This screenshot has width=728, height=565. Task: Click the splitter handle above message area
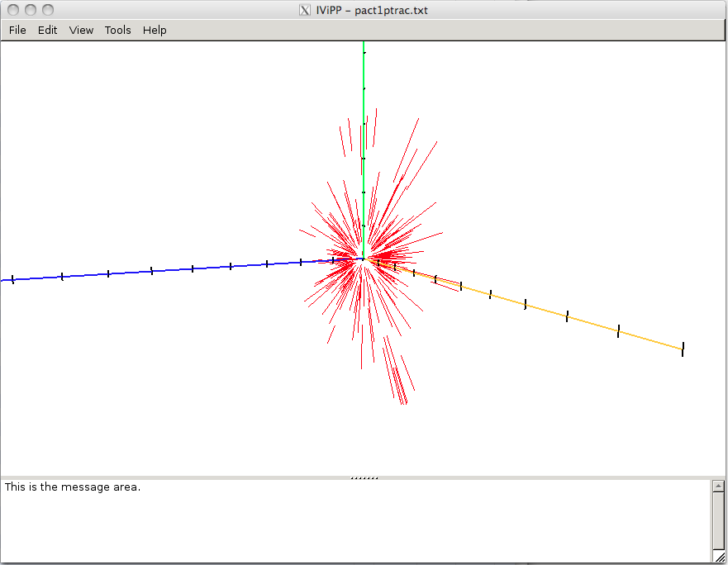click(x=364, y=477)
